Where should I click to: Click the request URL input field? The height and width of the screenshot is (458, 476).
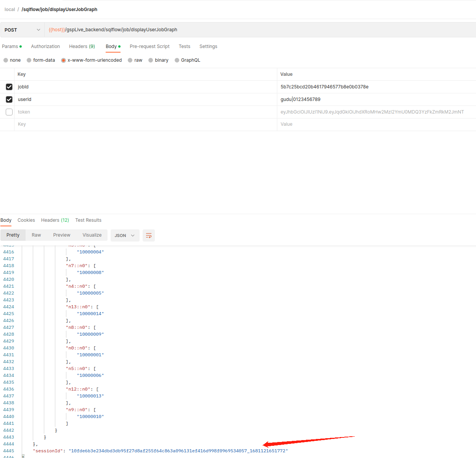tap(259, 30)
